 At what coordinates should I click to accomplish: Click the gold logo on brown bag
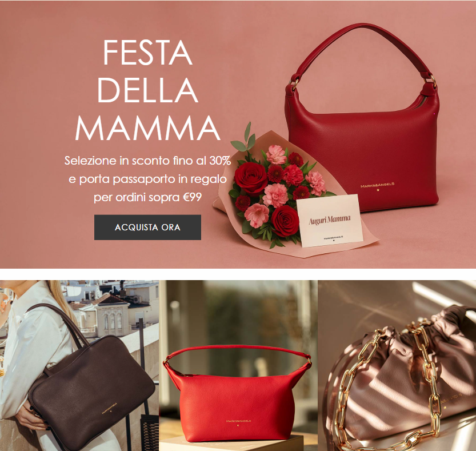point(109,408)
